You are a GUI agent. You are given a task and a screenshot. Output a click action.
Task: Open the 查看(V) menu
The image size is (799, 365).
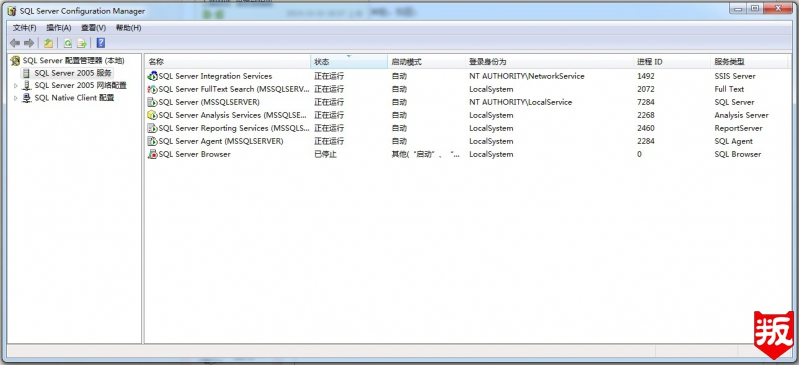[93, 28]
